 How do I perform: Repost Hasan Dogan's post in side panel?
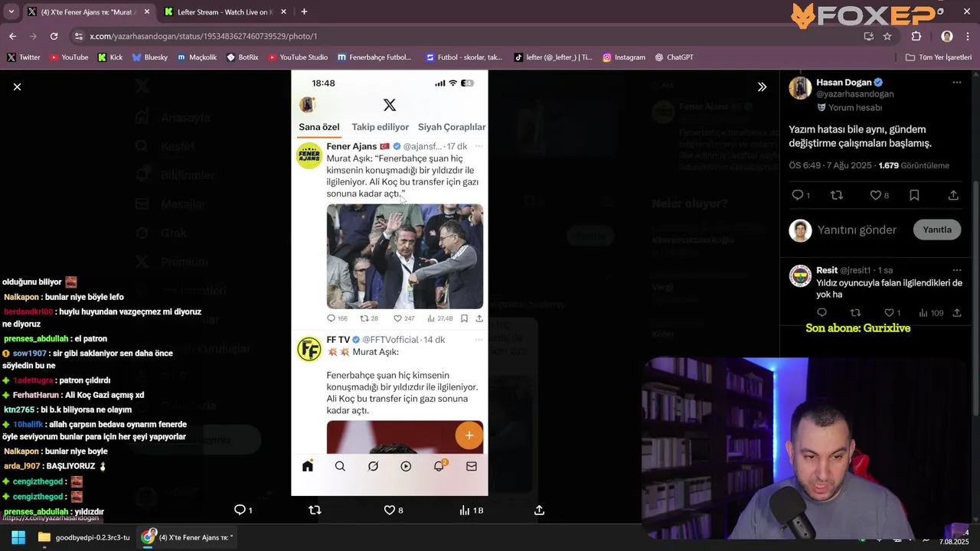point(837,195)
